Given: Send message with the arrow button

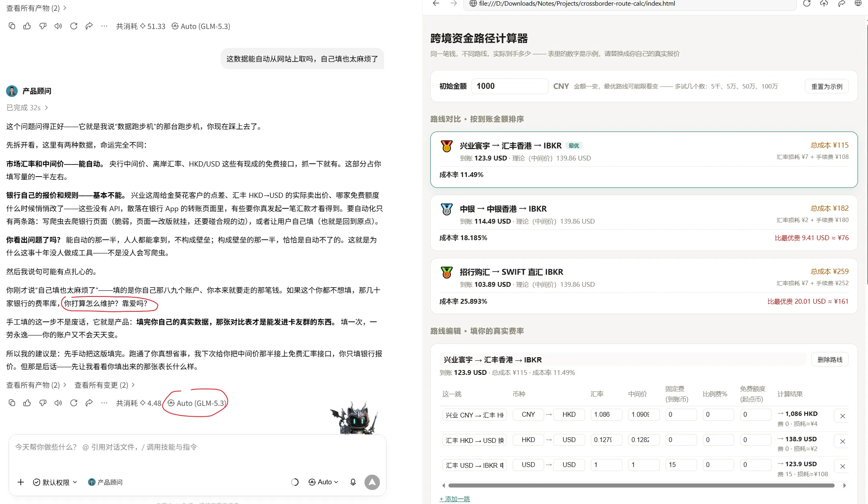Looking at the screenshot, I should click(x=372, y=482).
